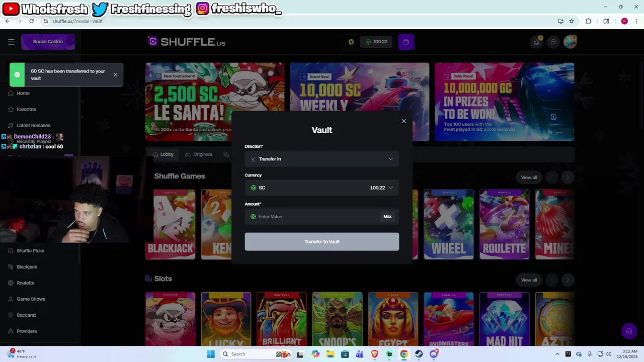Open the purple wallet button
Screen dimensions: 644x362
click(x=406, y=42)
